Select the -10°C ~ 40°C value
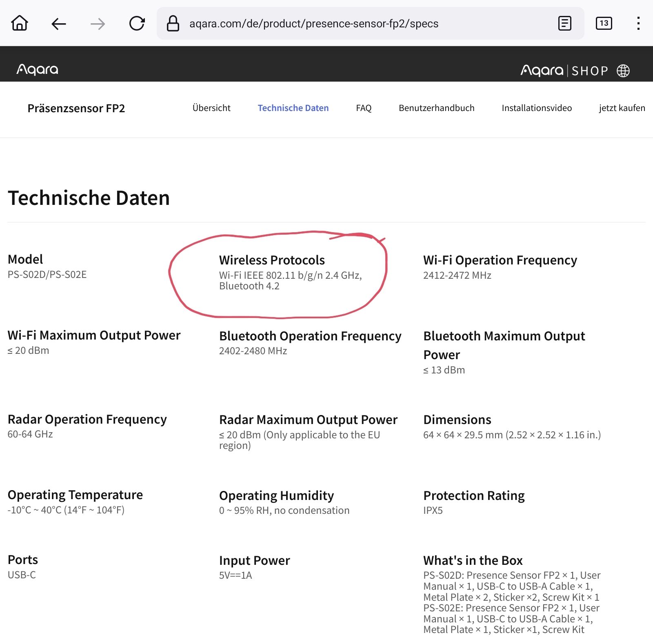Image resolution: width=653 pixels, height=644 pixels. [66, 510]
